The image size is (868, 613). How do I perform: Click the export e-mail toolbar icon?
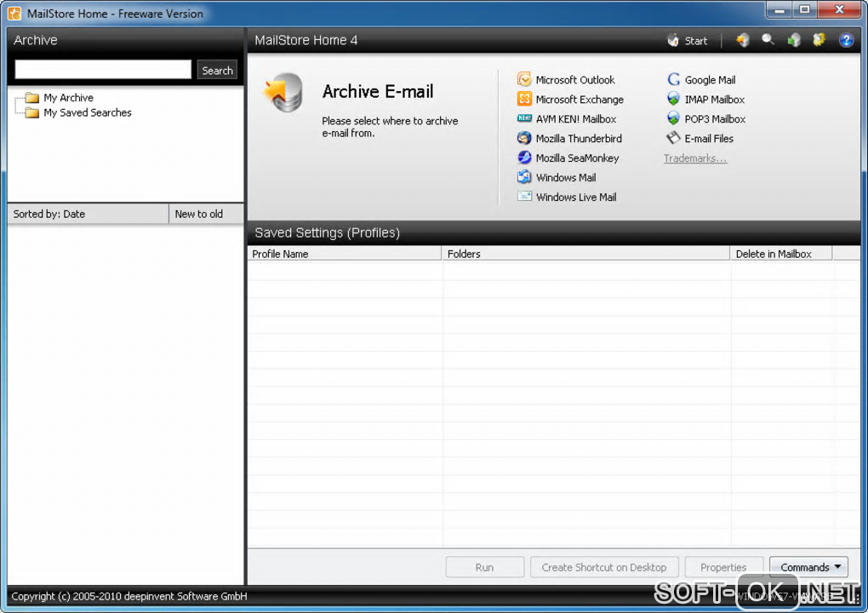pyautogui.click(x=794, y=40)
